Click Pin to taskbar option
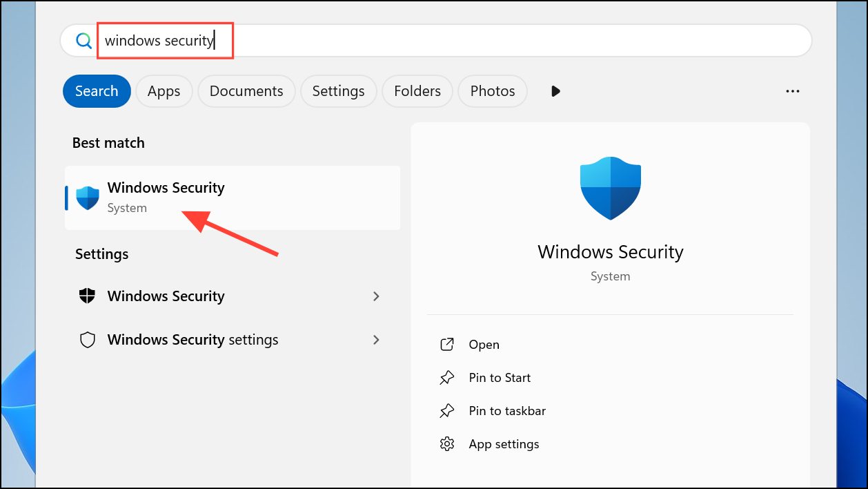The width and height of the screenshot is (868, 489). click(507, 411)
